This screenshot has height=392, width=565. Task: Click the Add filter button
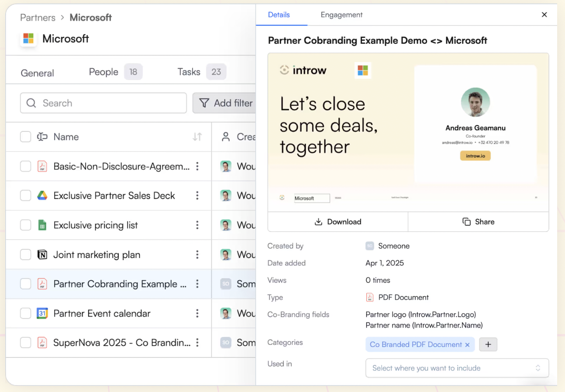click(224, 103)
